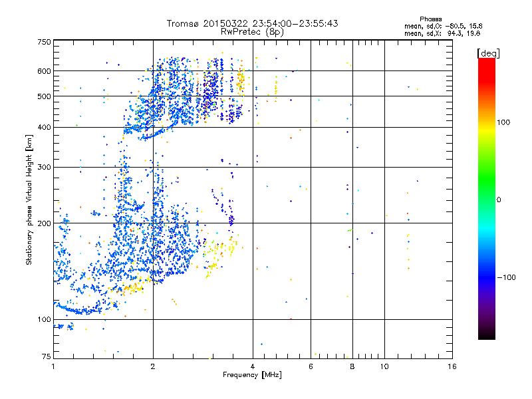Click the x-axis tick label '8'
Screen dimensions: 532x399
[x=352, y=366]
